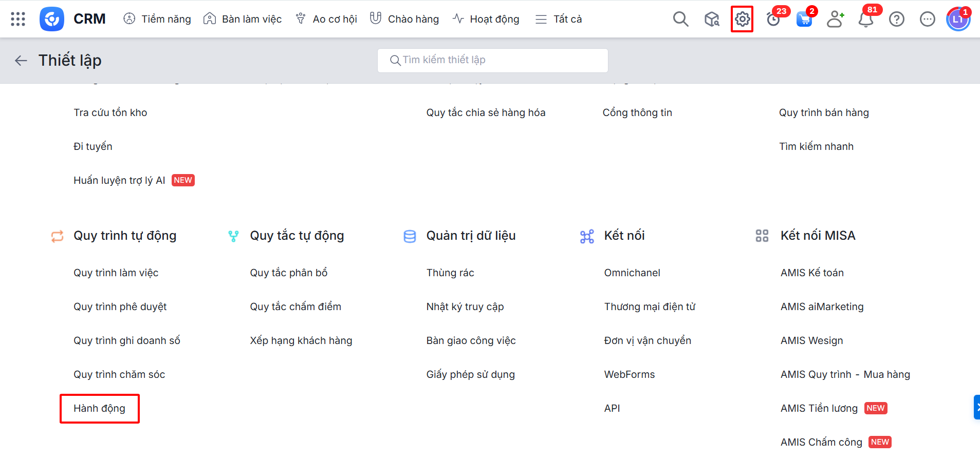This screenshot has height=459, width=980.
Task: Click the help question mark icon
Action: (x=897, y=19)
